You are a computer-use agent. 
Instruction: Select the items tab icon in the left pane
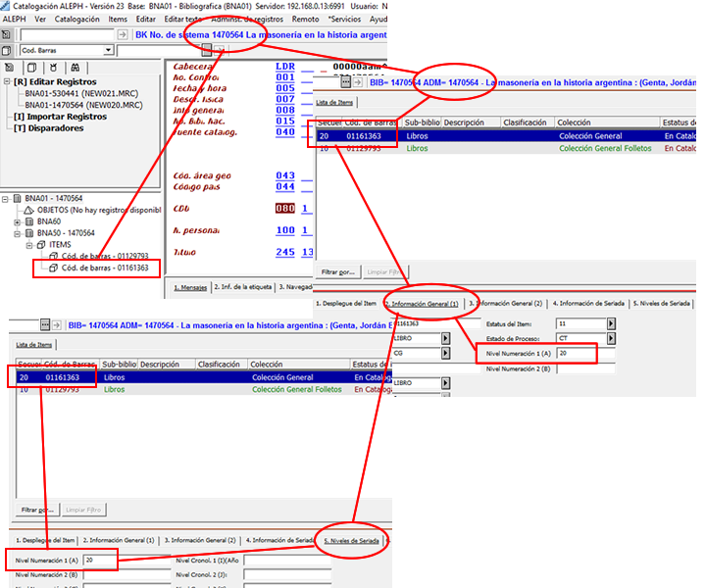[x=32, y=68]
